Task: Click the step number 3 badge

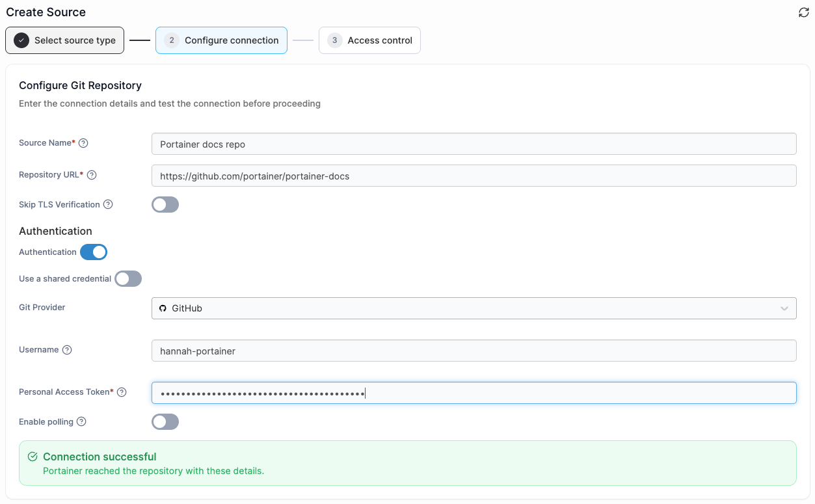Action: click(334, 40)
